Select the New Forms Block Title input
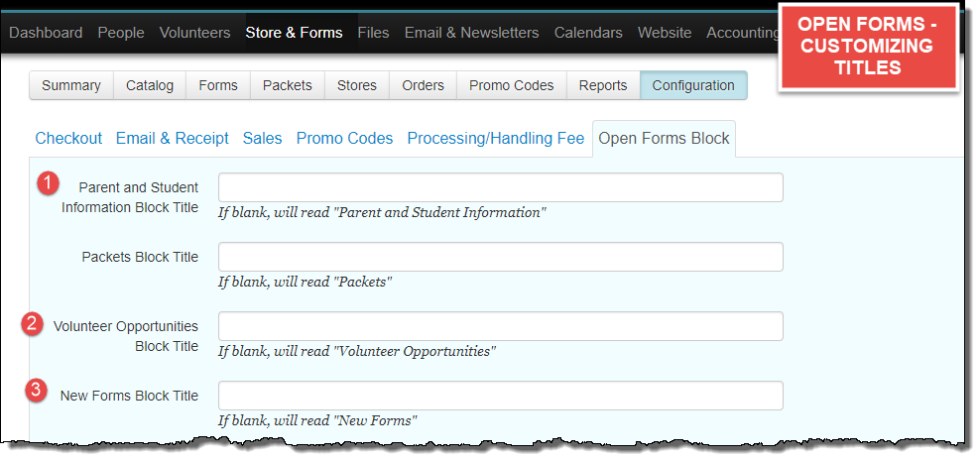The width and height of the screenshot is (980, 461). [500, 396]
